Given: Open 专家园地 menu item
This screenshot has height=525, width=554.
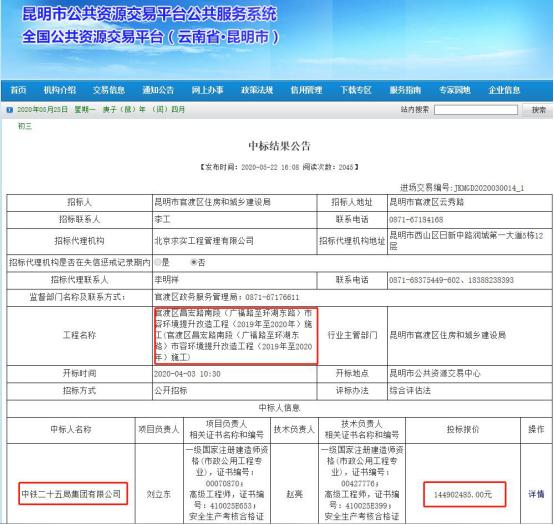Looking at the screenshot, I should click(455, 90).
